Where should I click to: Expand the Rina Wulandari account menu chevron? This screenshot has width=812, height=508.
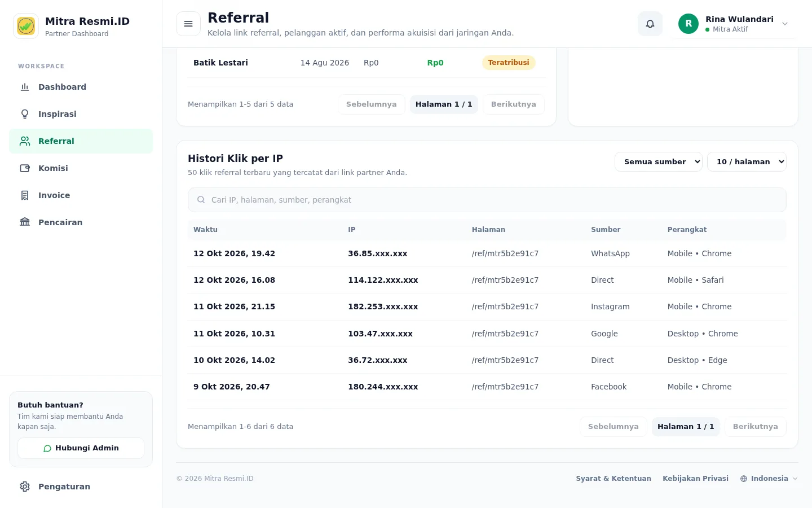785,24
